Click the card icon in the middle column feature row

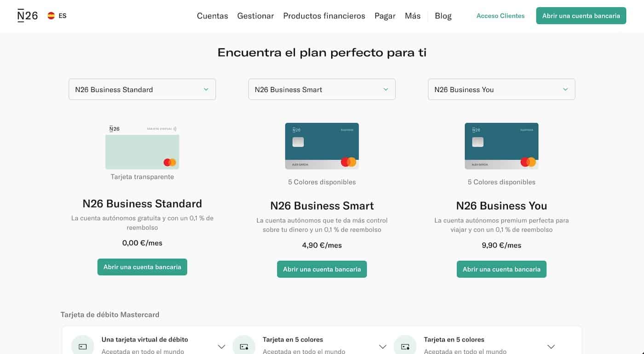pyautogui.click(x=244, y=346)
